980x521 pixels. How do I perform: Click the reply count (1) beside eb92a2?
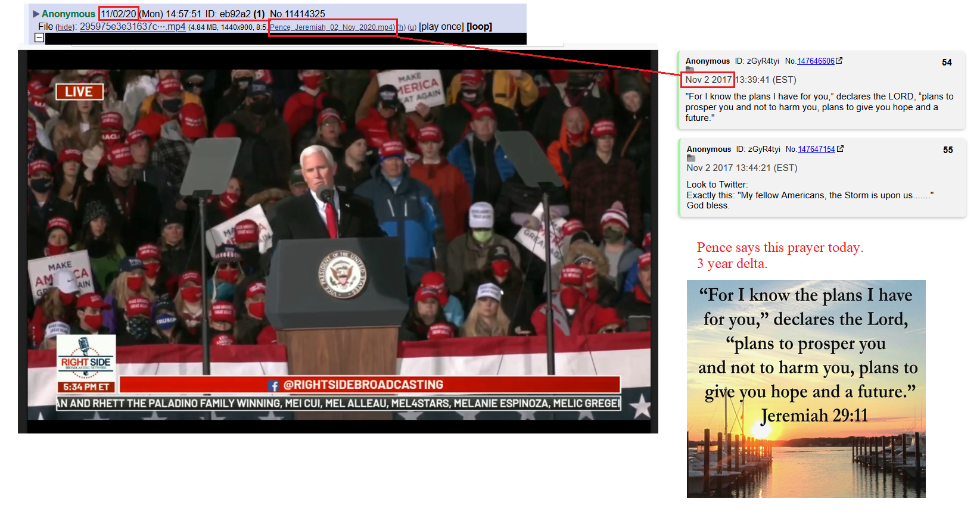point(259,14)
